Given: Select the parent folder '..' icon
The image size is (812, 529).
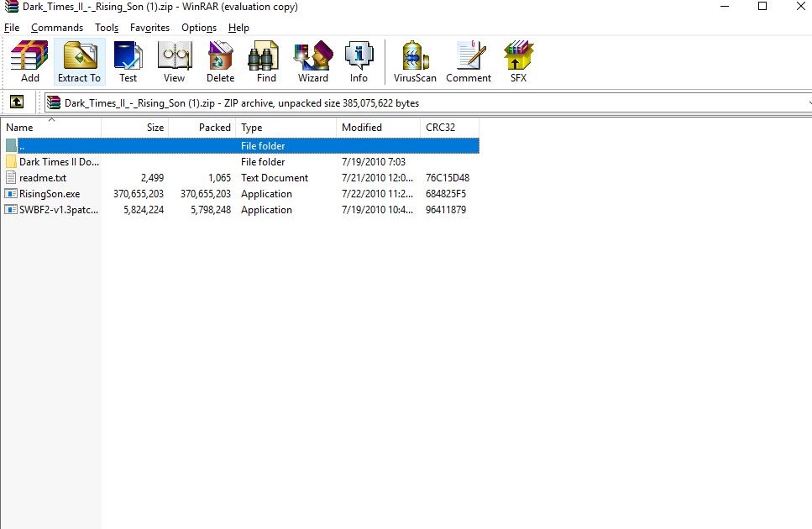Looking at the screenshot, I should click(11, 145).
